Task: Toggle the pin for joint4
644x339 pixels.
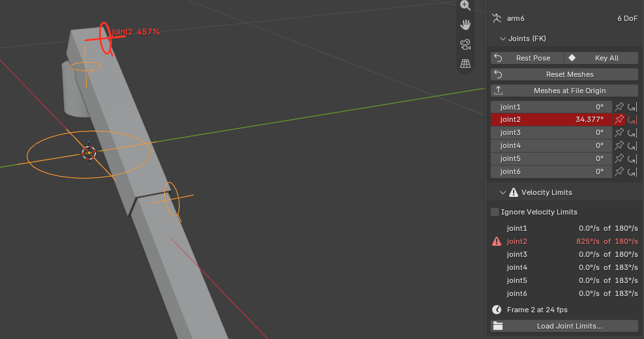Action: tap(619, 145)
